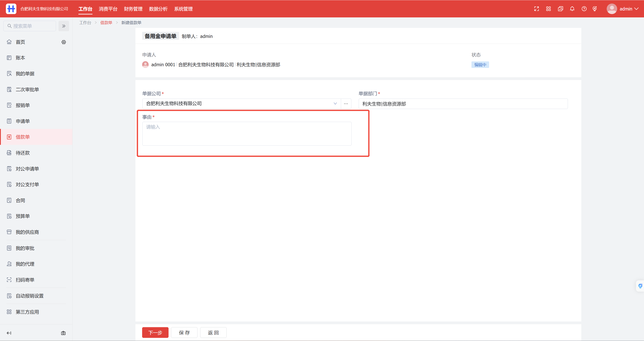Click the home settings gear icon
Screen dimensions: 644x341
pyautogui.click(x=64, y=42)
